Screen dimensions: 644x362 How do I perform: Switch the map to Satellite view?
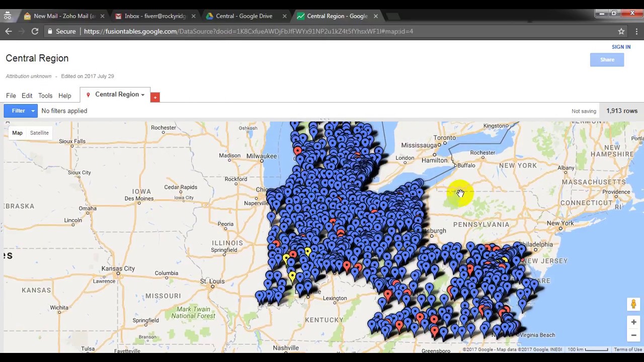pos(39,133)
